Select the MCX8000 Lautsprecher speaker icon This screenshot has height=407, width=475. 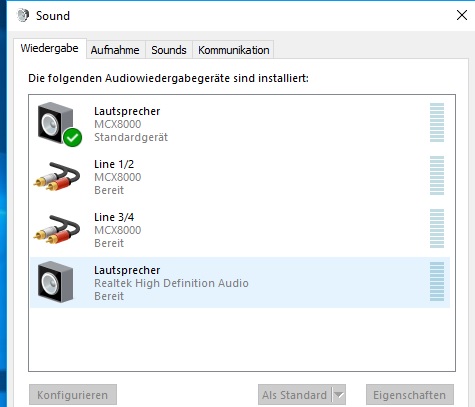55,123
